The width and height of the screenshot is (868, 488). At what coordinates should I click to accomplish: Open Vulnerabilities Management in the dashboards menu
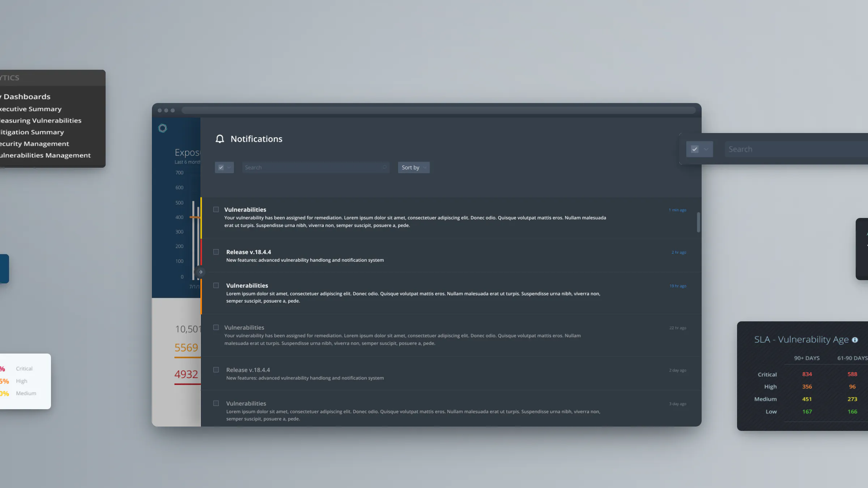coord(45,155)
